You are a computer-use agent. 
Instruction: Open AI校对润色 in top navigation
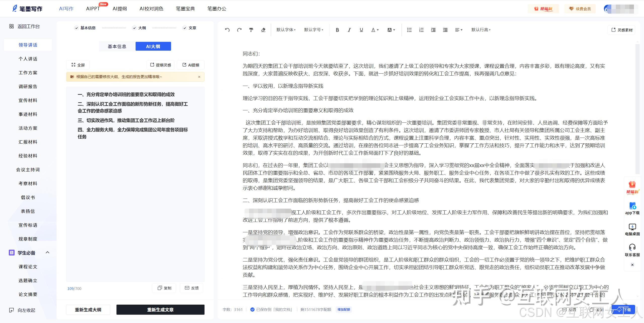pos(151,9)
